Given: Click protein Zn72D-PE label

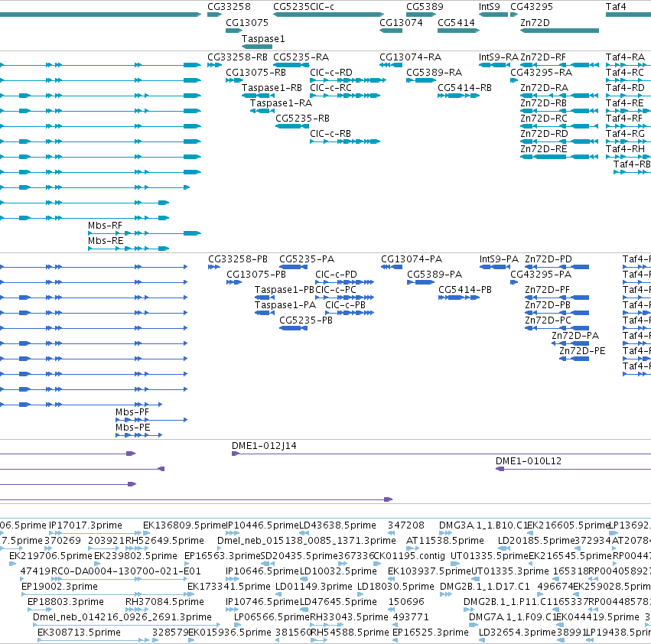Looking at the screenshot, I should [582, 351].
